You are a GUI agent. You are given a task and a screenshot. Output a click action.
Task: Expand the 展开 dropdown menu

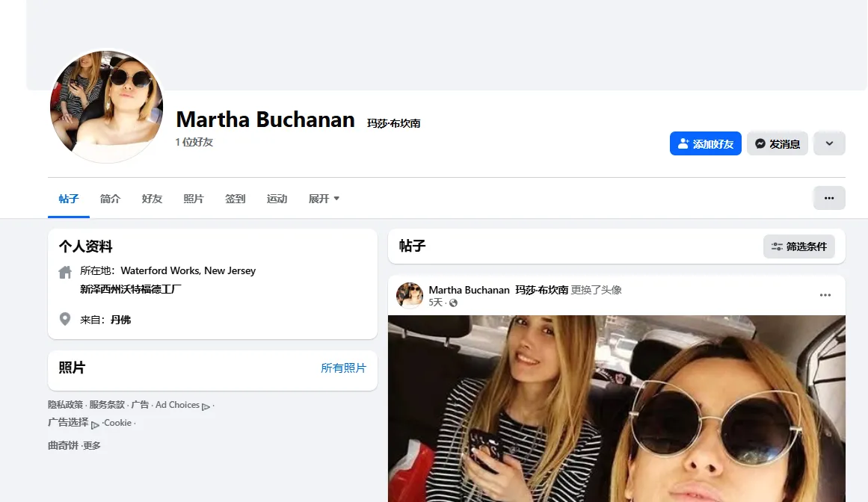(324, 199)
